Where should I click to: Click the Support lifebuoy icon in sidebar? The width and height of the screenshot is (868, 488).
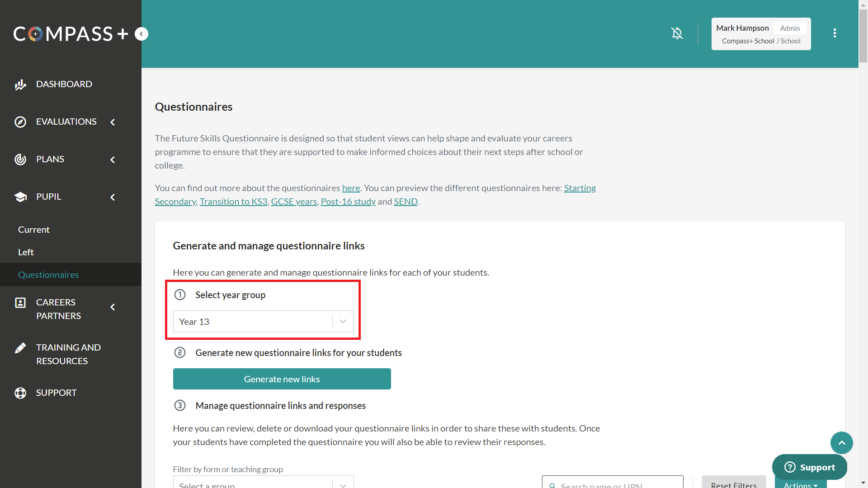tap(20, 393)
